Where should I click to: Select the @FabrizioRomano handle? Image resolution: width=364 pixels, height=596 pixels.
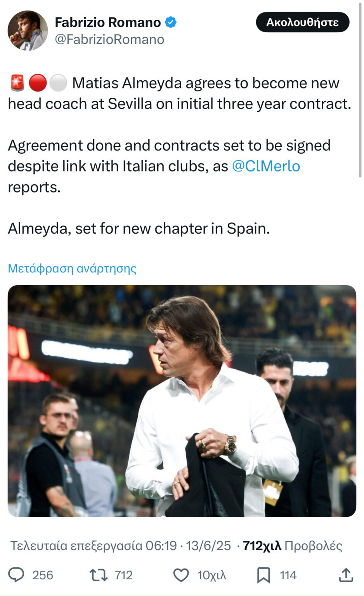pyautogui.click(x=109, y=40)
